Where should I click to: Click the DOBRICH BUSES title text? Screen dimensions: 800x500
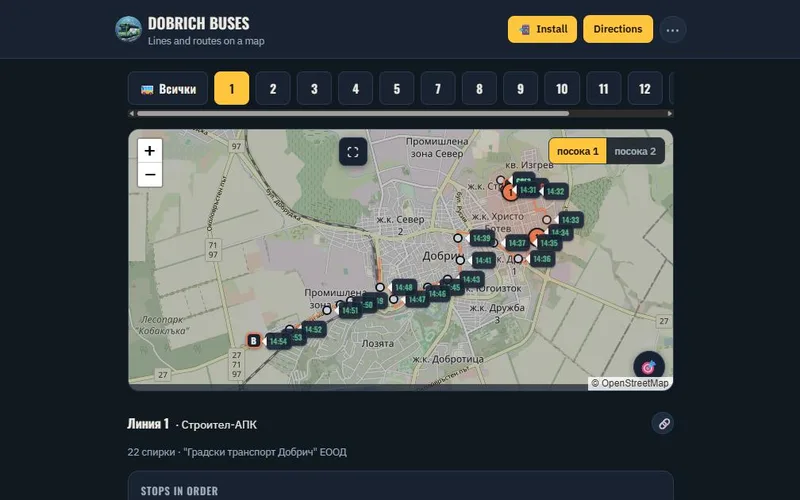198,23
